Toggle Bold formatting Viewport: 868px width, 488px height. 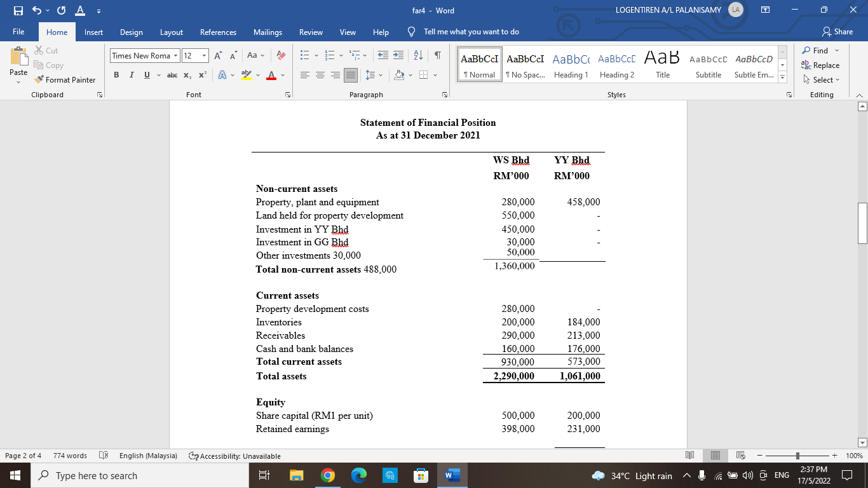(117, 75)
